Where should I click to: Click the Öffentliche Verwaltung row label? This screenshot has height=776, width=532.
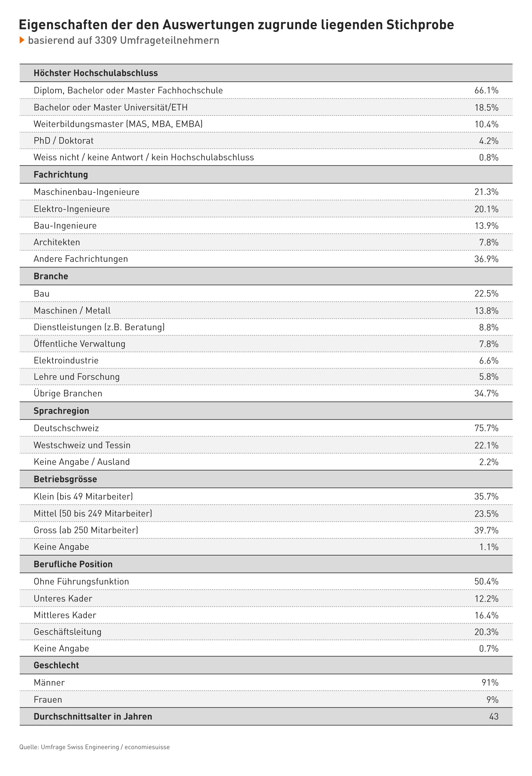tap(80, 344)
